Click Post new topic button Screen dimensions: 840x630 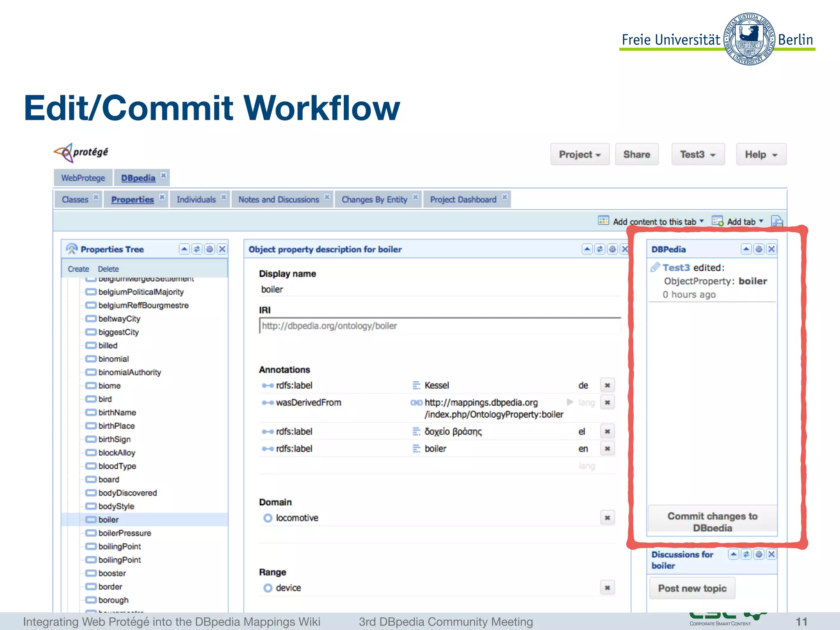692,588
